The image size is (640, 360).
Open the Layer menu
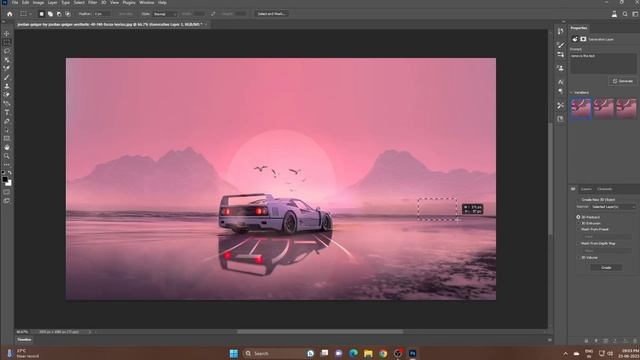(53, 2)
